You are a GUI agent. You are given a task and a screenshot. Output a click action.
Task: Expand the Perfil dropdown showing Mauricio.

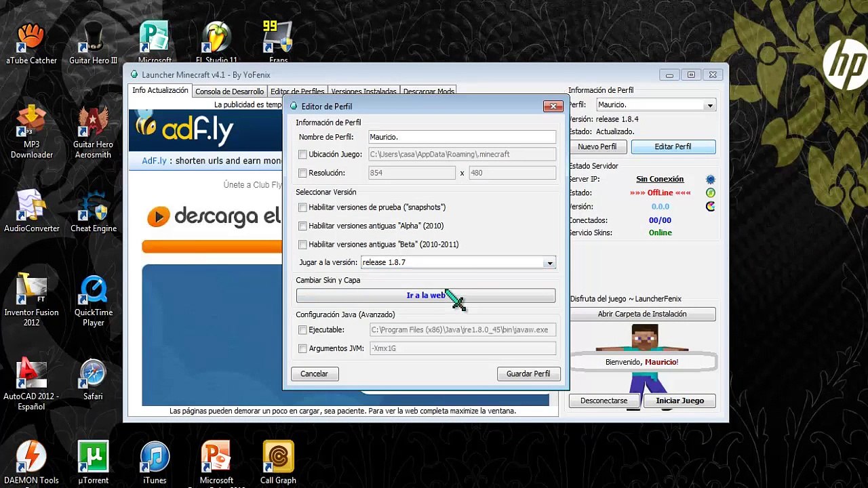[x=656, y=105]
